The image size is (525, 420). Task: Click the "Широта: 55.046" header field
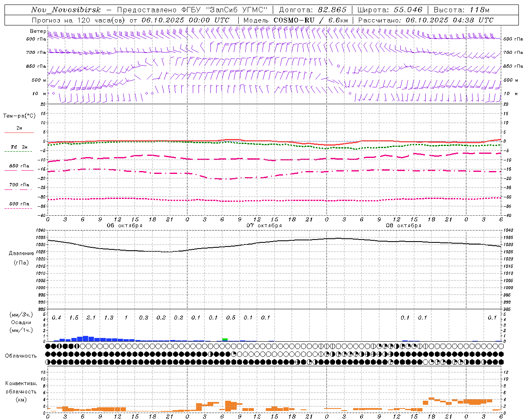point(390,10)
